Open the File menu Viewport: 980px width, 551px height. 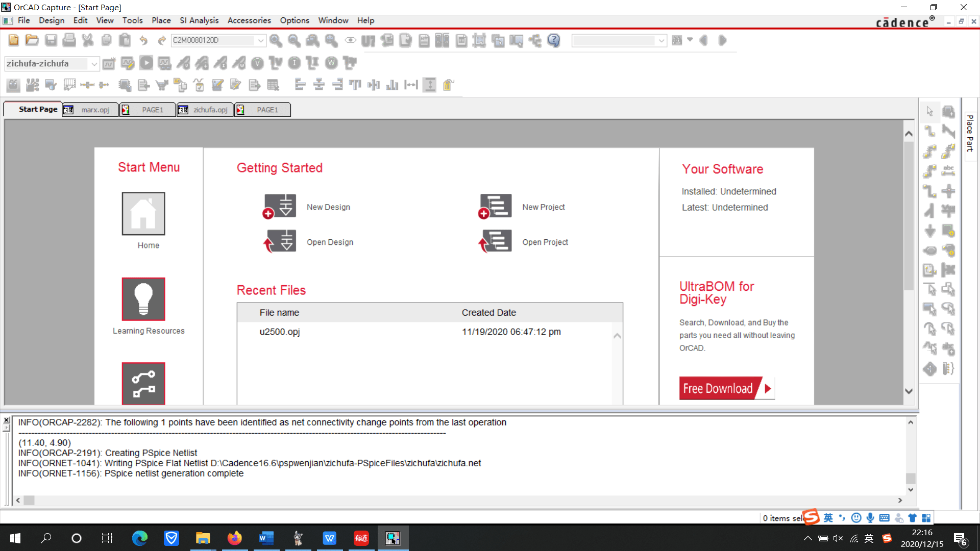click(23, 20)
